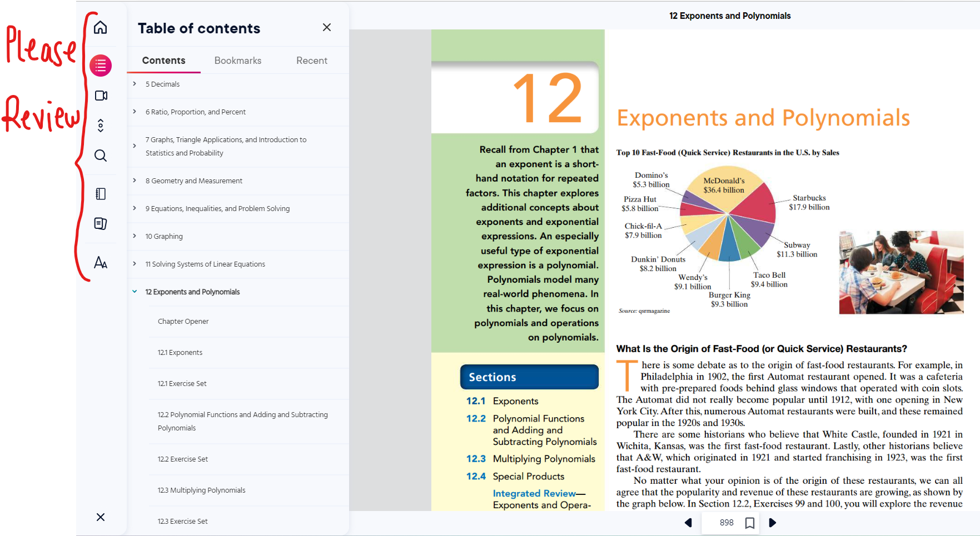Switch to the Recent tab
This screenshot has width=980, height=536.
[x=312, y=61]
